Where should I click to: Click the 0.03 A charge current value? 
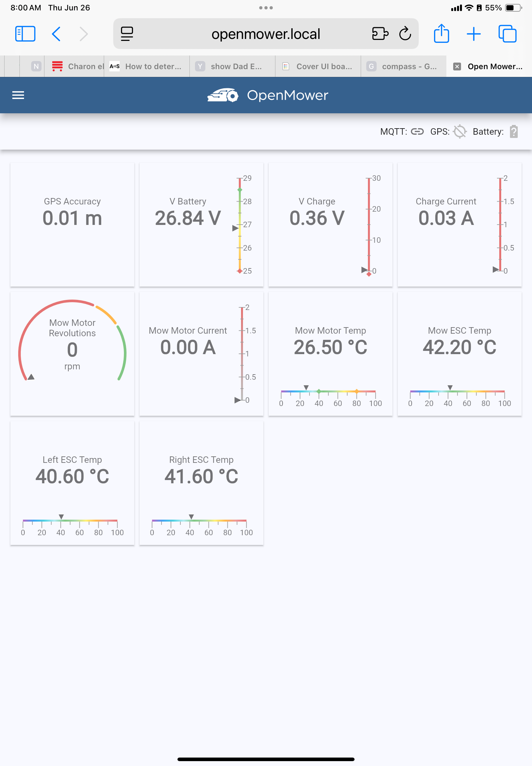(446, 218)
